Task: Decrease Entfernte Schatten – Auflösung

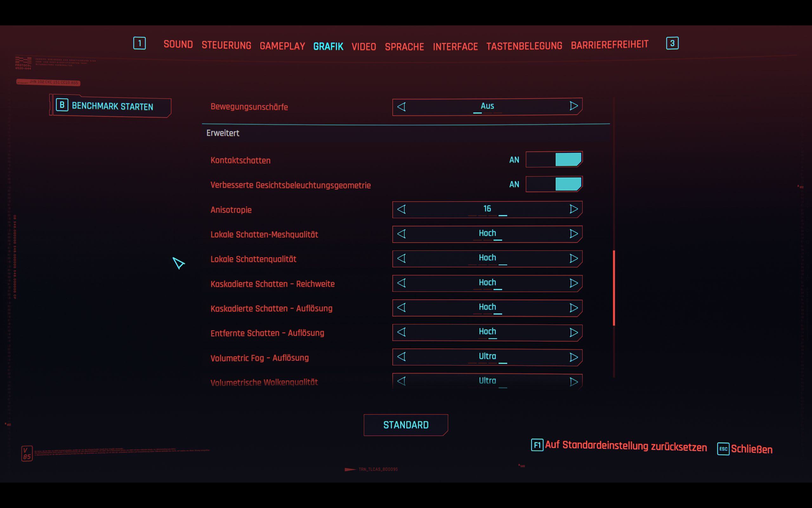Action: 401,332
